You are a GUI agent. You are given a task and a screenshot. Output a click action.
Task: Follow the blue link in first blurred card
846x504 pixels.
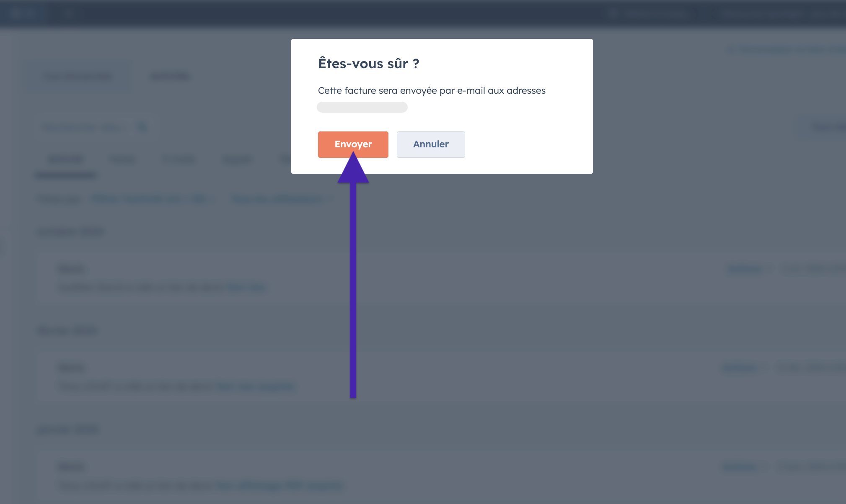click(246, 287)
